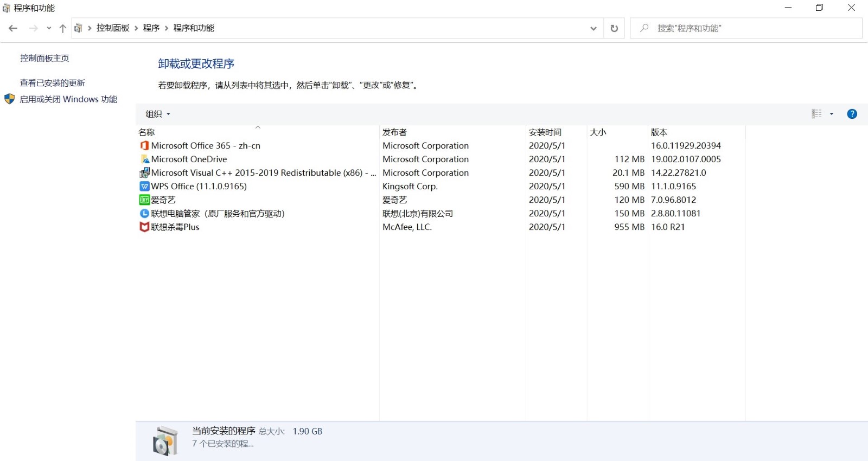Click the 590 MB size value
868x461 pixels.
pyautogui.click(x=629, y=186)
